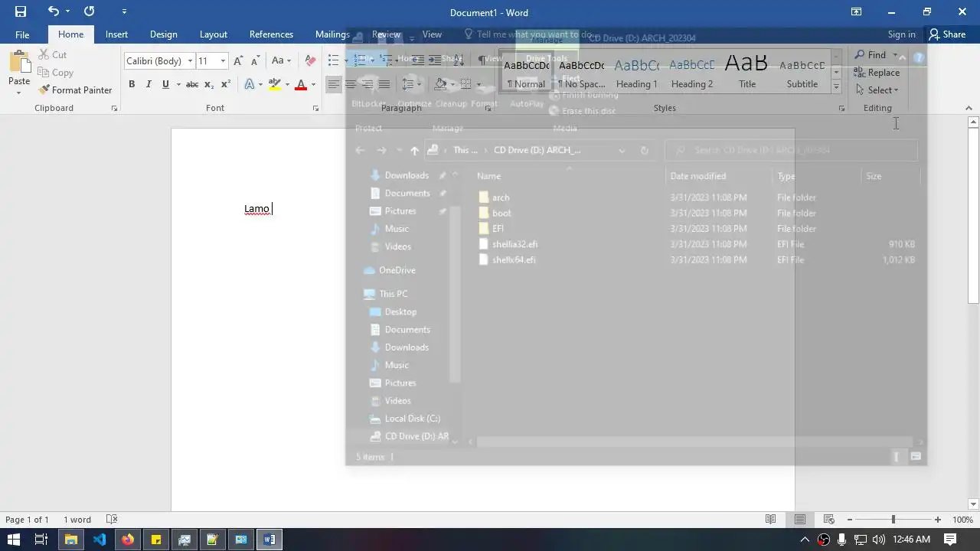Switch to the Insert ribbon tab
980x551 pixels.
116,34
